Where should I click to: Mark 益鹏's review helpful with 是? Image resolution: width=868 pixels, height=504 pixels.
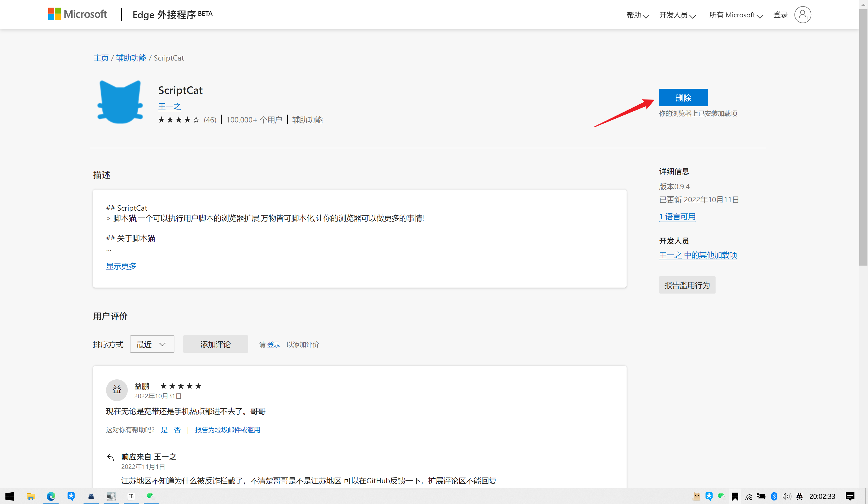point(164,430)
